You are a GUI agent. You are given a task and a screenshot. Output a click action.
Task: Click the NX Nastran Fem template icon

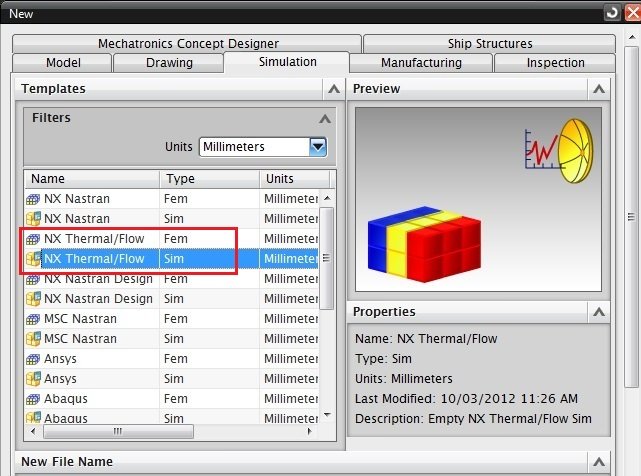[33, 199]
